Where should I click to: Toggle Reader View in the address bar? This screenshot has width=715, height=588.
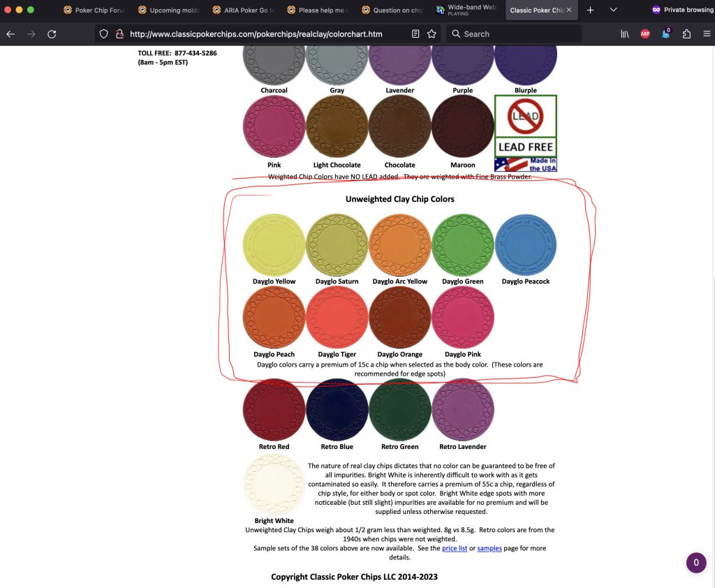click(x=415, y=34)
